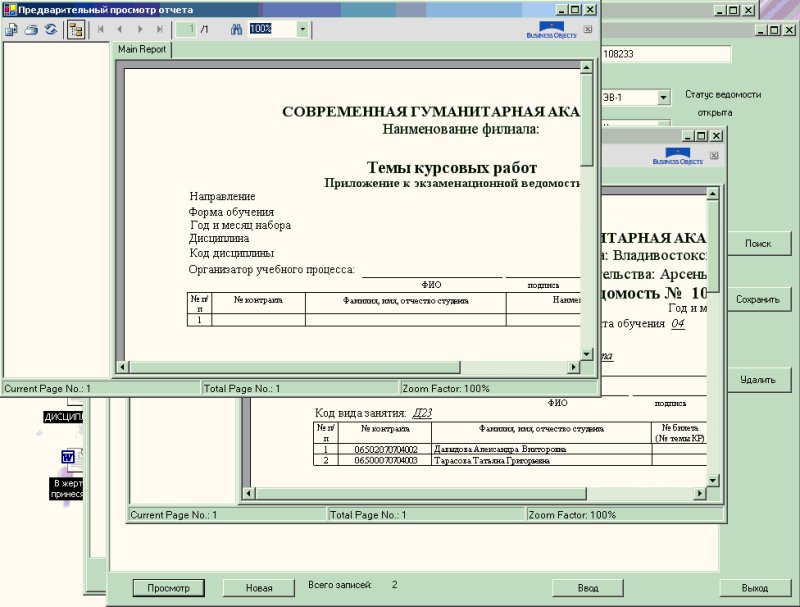
Task: Click the Выход button
Action: pos(755,588)
